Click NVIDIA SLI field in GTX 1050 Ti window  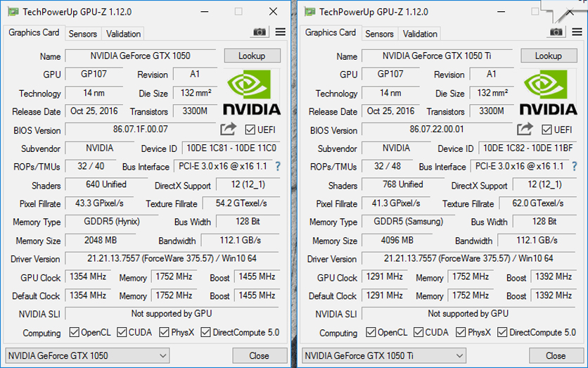click(468, 314)
